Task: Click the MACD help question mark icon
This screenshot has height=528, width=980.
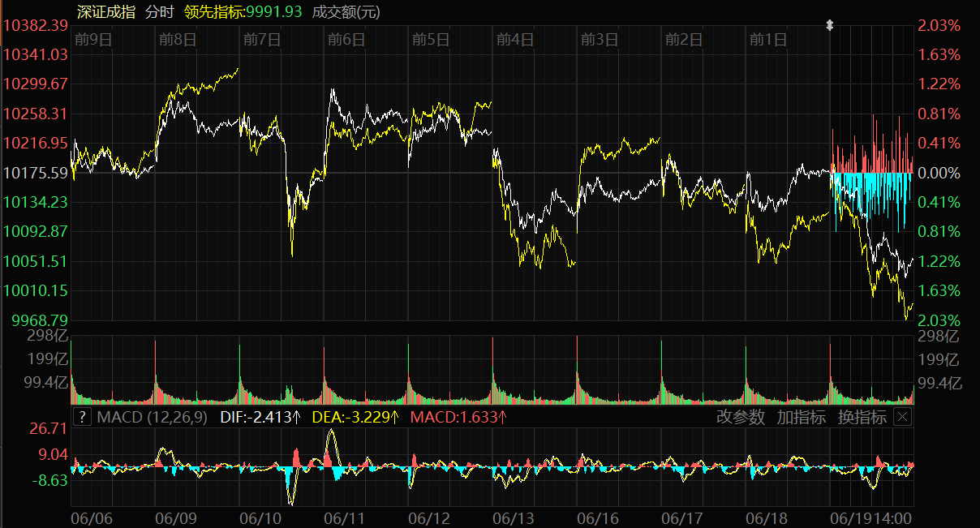Action: click(x=81, y=417)
